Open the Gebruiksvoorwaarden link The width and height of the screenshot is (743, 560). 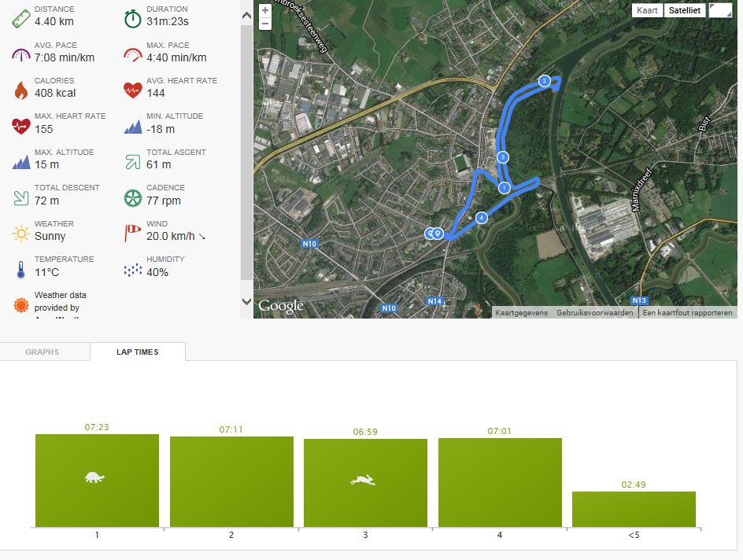(594, 313)
